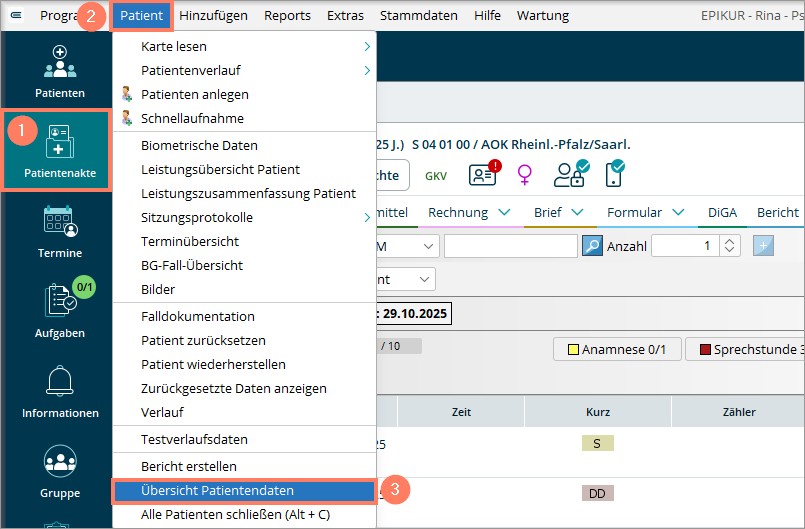Click the insurance card icon with red alert
This screenshot has width=805, height=529.
[484, 175]
